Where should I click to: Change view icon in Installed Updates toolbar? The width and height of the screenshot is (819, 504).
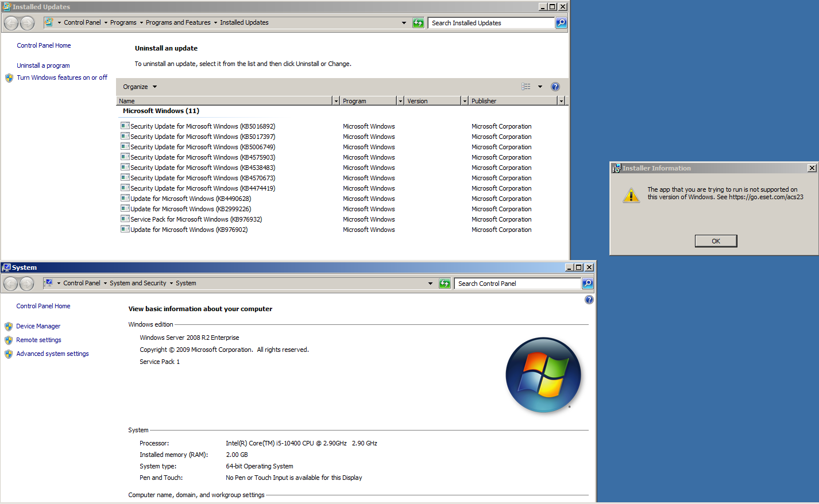pos(526,87)
